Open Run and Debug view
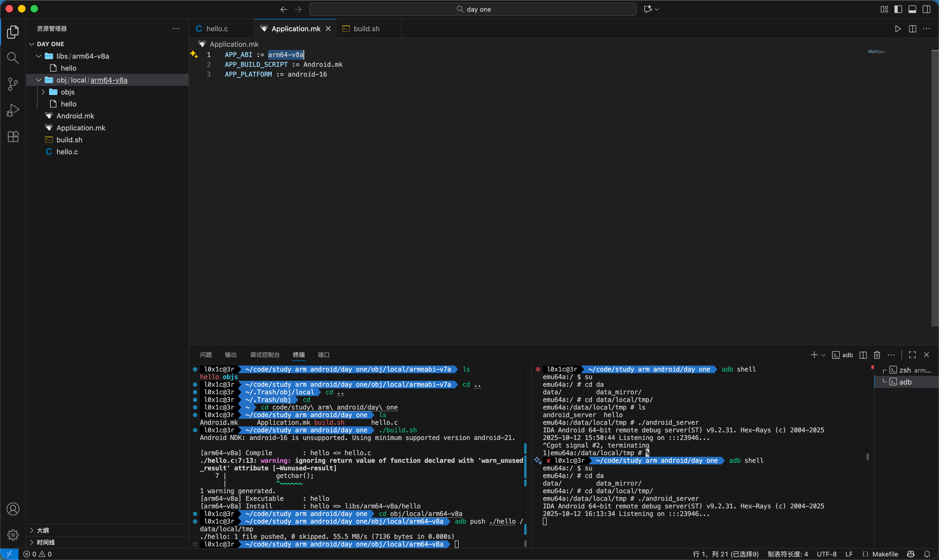 click(x=13, y=110)
